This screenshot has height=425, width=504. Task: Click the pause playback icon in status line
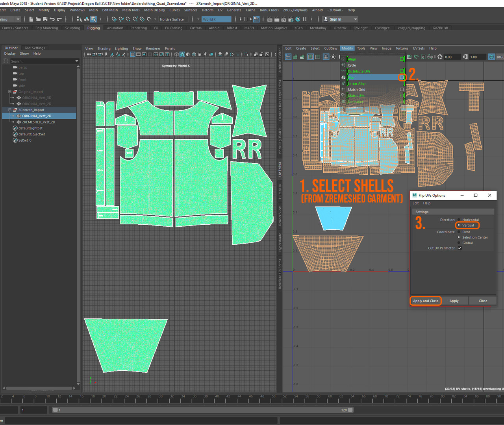click(x=304, y=19)
